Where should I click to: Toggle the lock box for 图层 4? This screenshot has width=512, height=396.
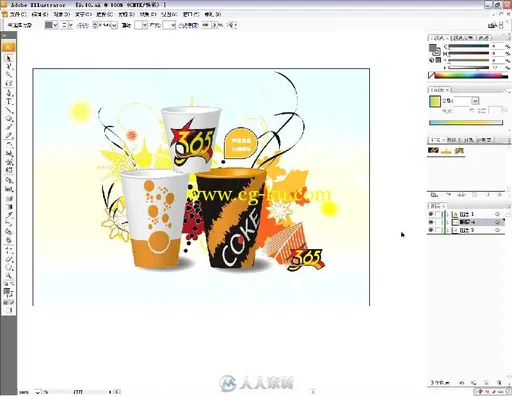(438, 222)
